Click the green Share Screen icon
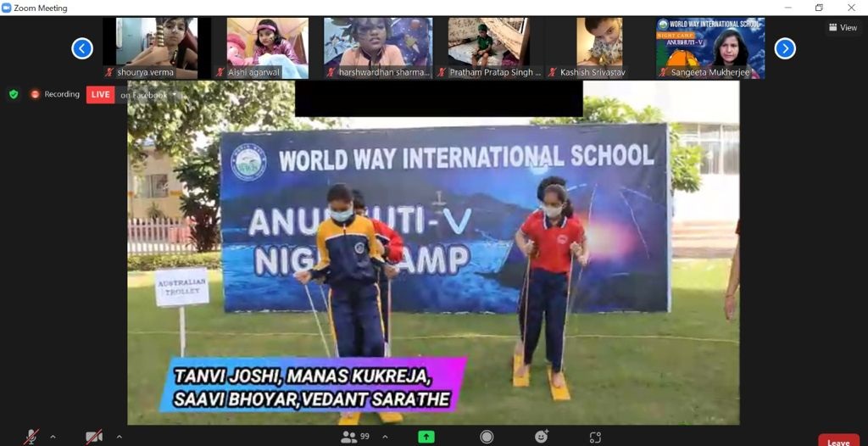This screenshot has width=868, height=446. coord(426,437)
